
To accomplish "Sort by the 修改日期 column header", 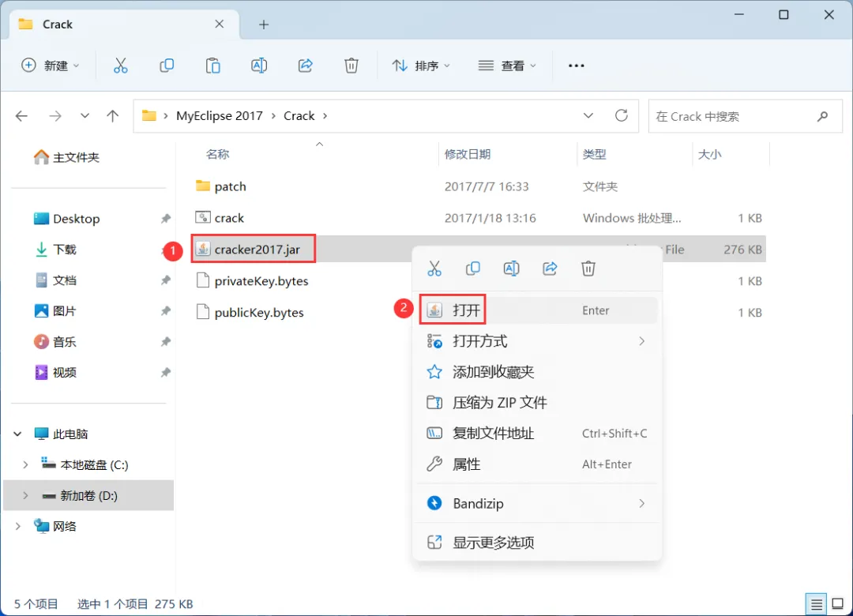I will click(468, 155).
